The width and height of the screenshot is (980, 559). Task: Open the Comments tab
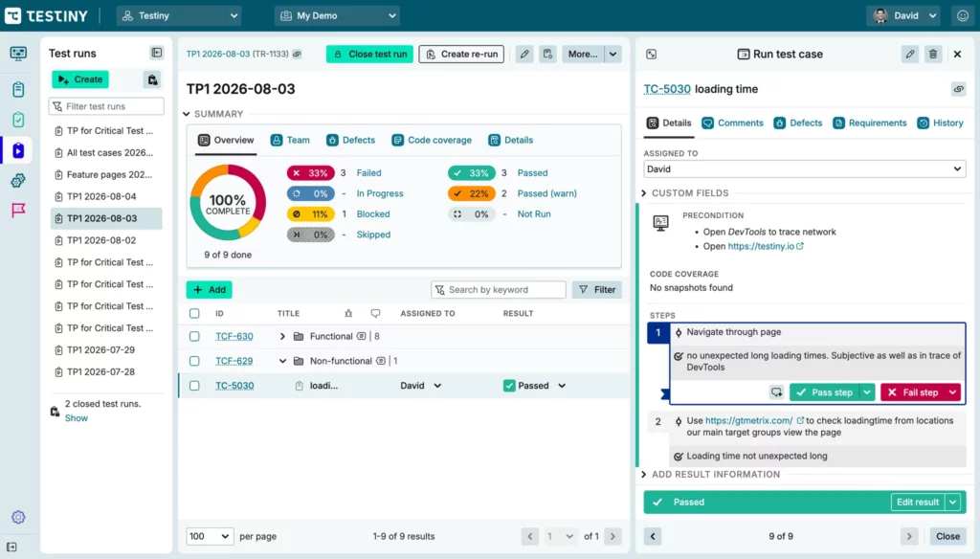[732, 123]
